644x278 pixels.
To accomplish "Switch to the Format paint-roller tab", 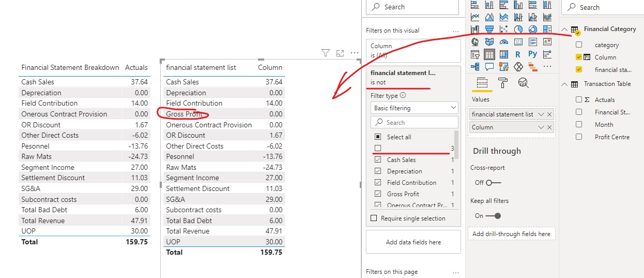I will pos(502,83).
